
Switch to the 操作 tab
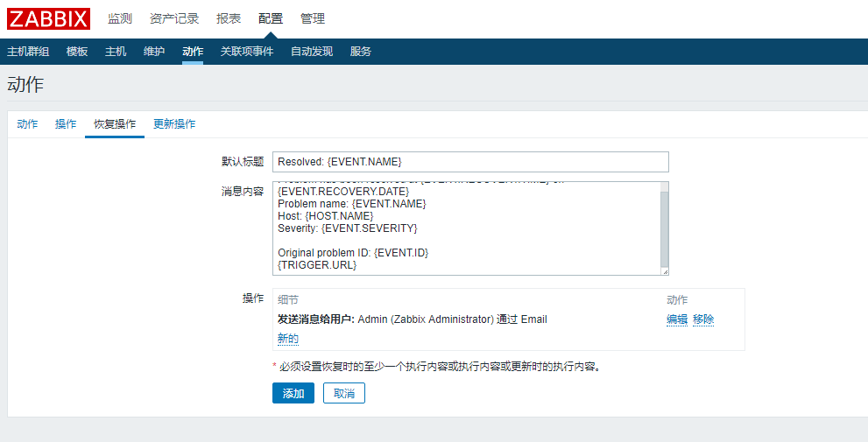pyautogui.click(x=66, y=124)
